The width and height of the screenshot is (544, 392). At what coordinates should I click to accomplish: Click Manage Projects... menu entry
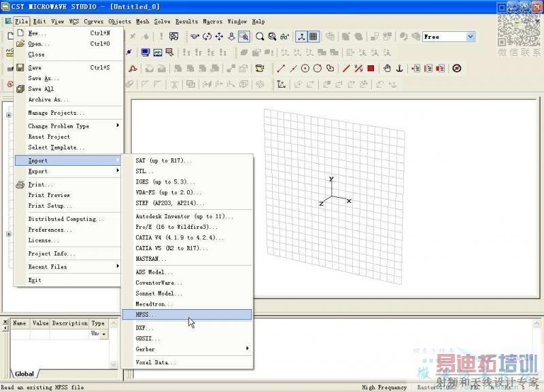69,113
